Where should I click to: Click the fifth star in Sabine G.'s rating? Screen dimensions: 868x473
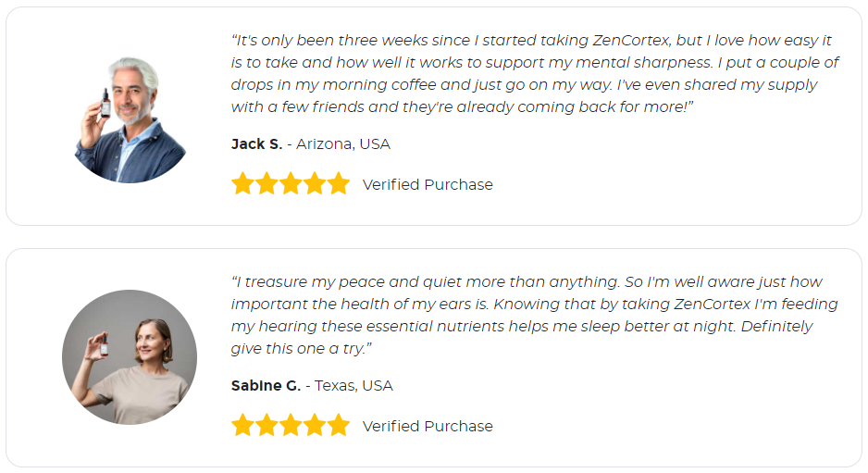click(x=339, y=426)
